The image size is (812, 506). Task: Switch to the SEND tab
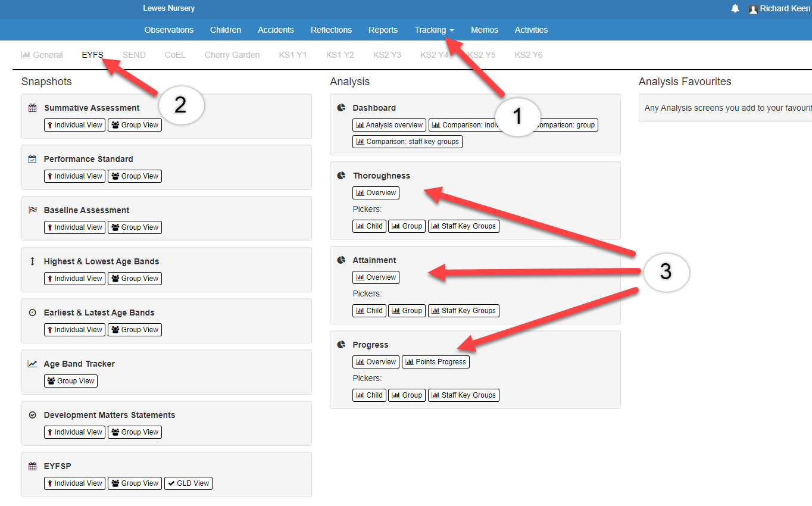coord(134,55)
